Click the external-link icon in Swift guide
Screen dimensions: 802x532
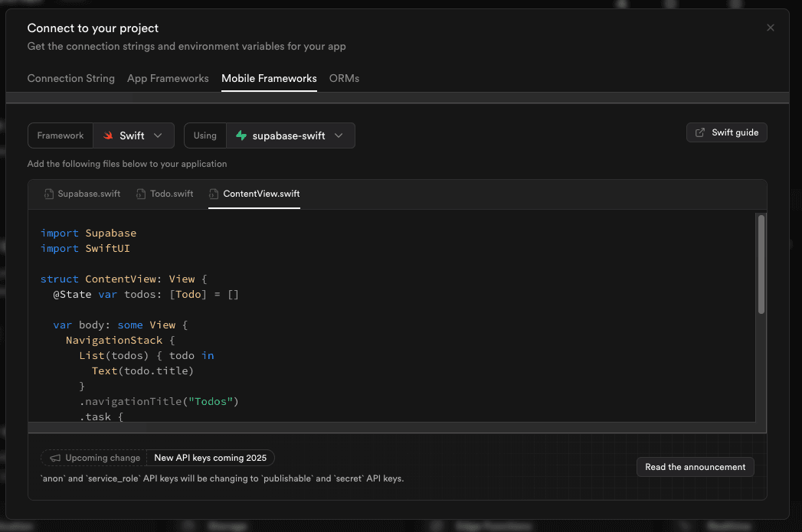[700, 132]
